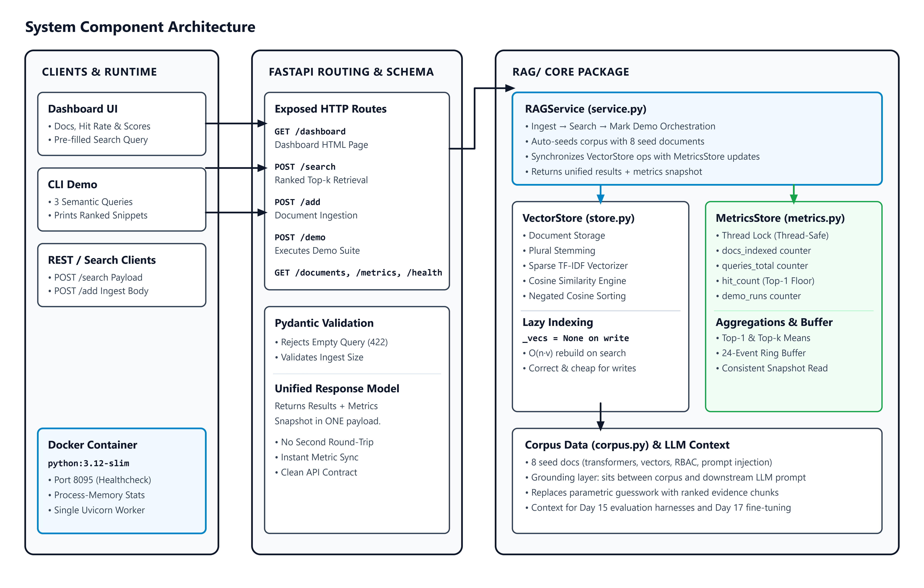Select 'Rejects Empty Query (422)' bullet
This screenshot has height=588, width=924.
coord(331,342)
